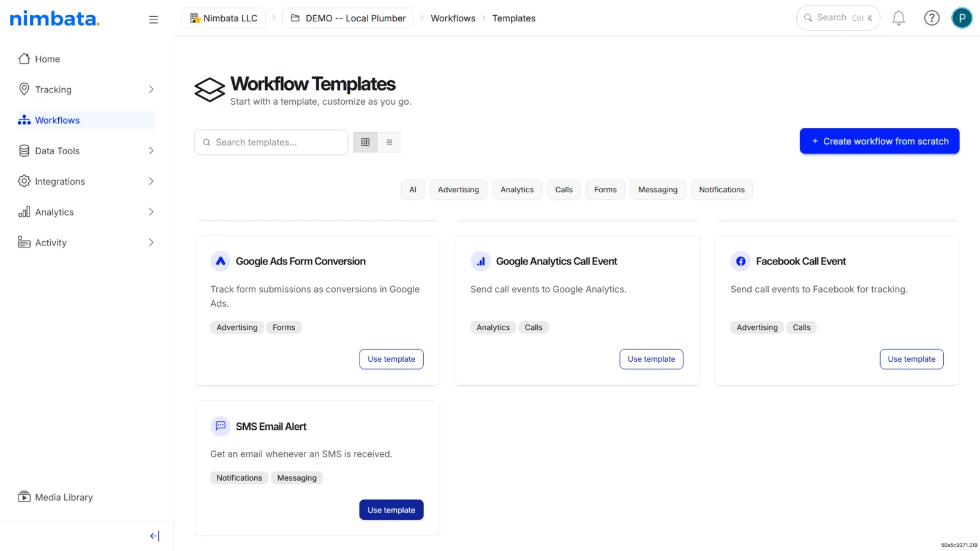980x551 pixels.
Task: Click the Facebook logo icon
Action: point(741,261)
